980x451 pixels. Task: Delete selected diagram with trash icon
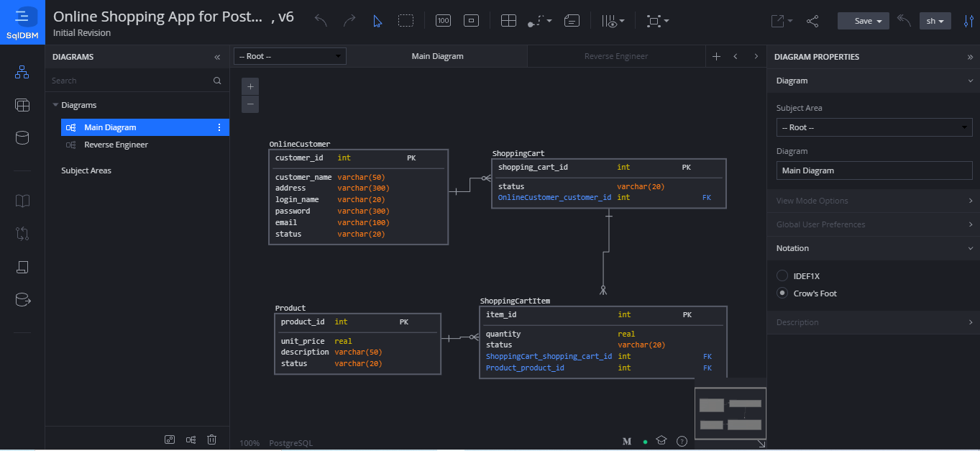(x=211, y=439)
